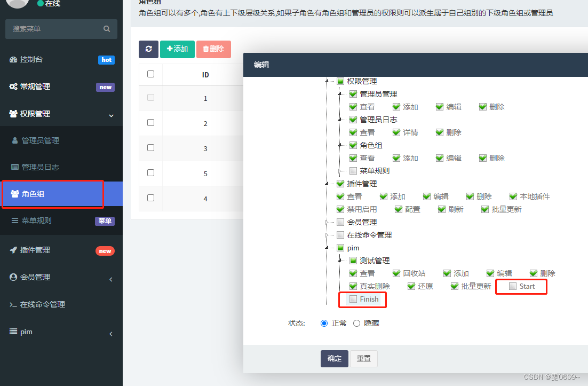Image resolution: width=588 pixels, height=386 pixels.
Task: Collapse the 测试管理 tree node arrow
Action: click(x=340, y=261)
